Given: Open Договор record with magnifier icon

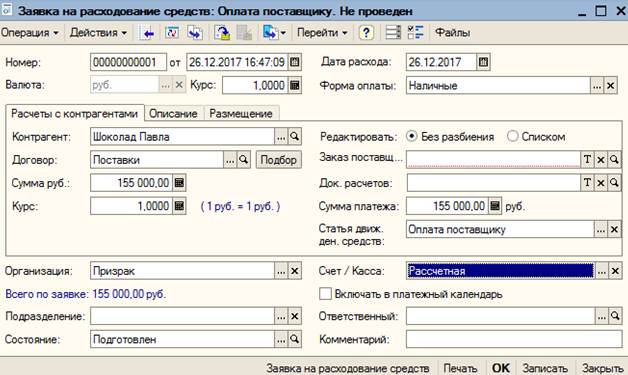Looking at the screenshot, I should 244,160.
